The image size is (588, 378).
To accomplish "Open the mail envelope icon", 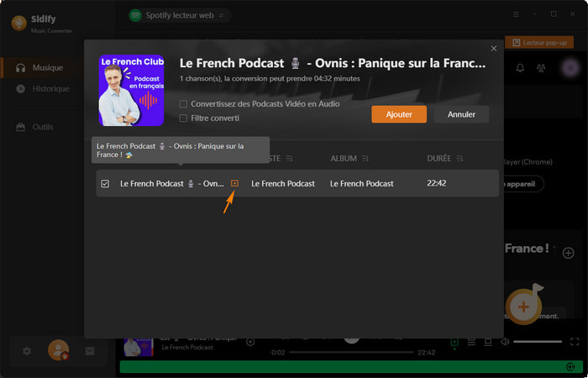I will point(90,350).
